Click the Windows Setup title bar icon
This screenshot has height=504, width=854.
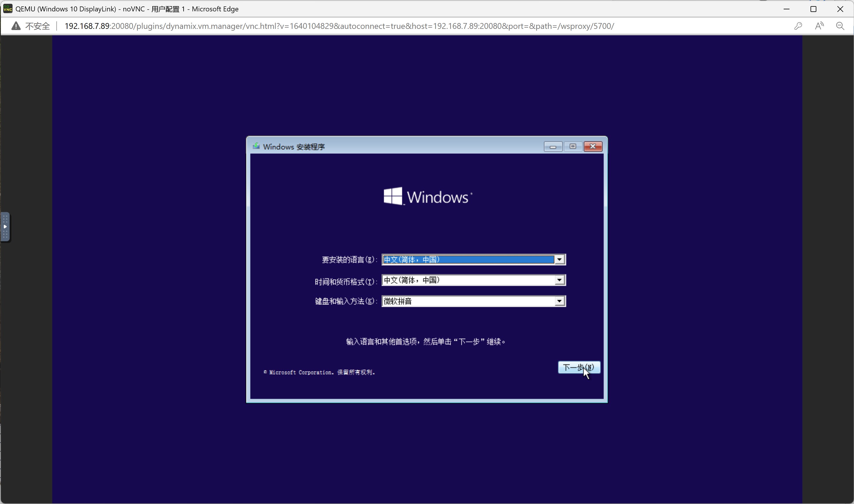click(x=256, y=146)
